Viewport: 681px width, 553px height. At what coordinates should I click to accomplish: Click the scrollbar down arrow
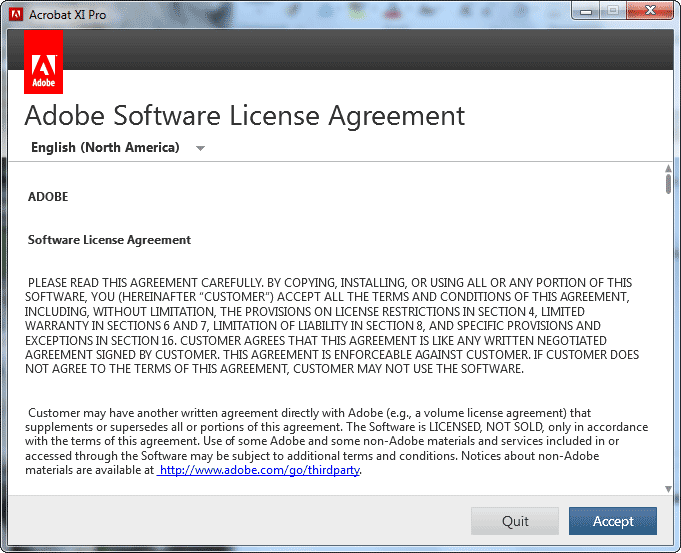point(668,489)
